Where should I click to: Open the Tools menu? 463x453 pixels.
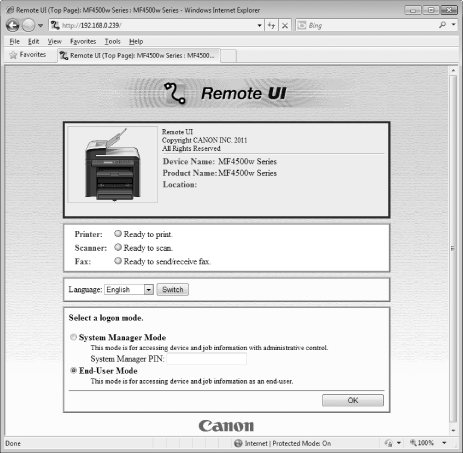112,41
